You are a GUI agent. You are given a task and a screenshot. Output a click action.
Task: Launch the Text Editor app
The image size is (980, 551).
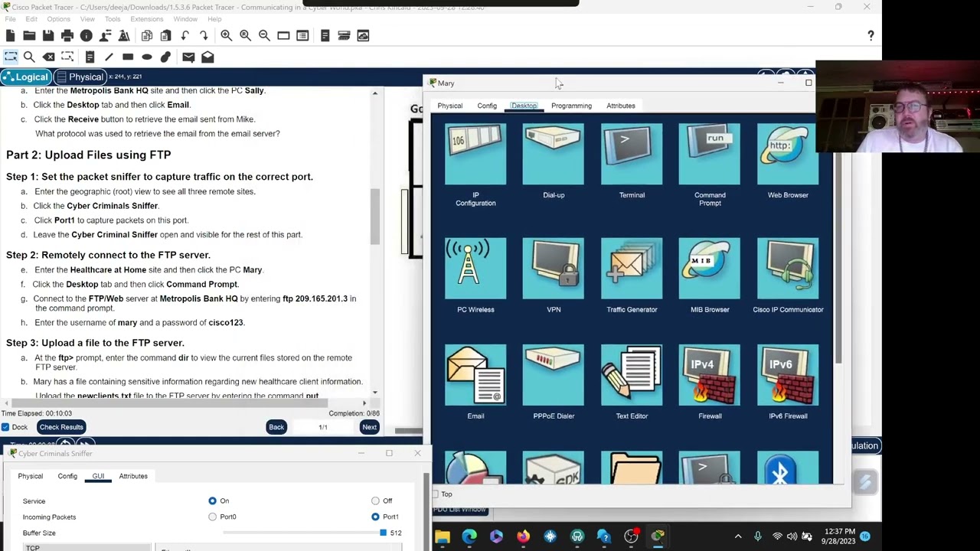(x=632, y=375)
